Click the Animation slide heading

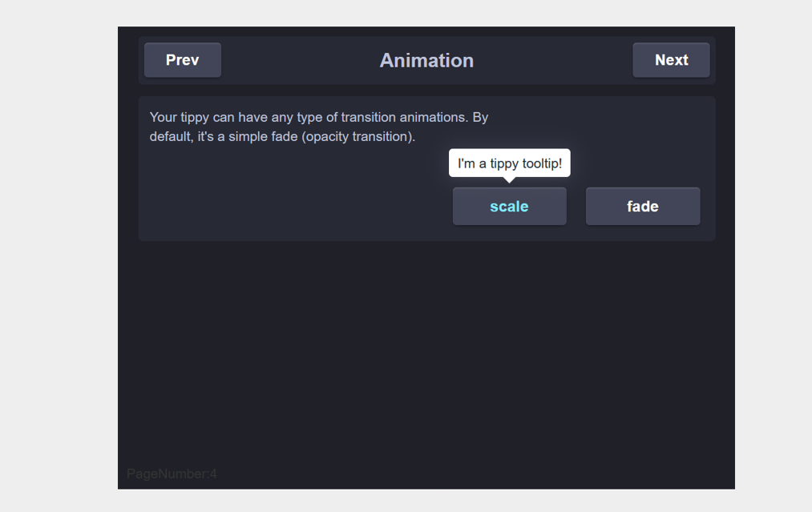point(426,61)
